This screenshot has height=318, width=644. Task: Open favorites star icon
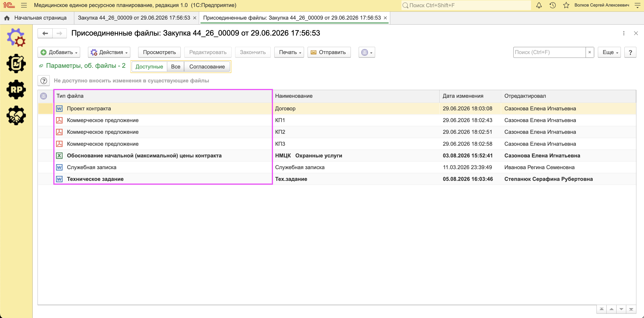click(x=566, y=5)
